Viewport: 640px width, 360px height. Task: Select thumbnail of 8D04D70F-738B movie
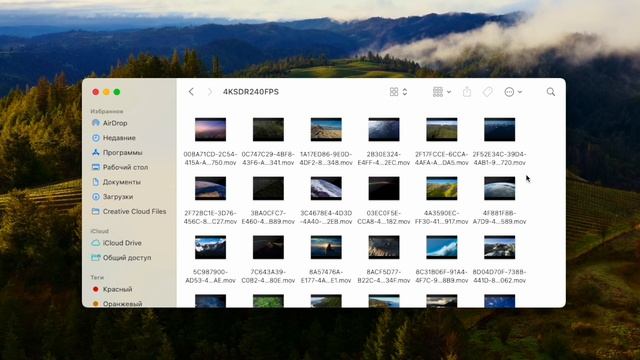pos(500,247)
